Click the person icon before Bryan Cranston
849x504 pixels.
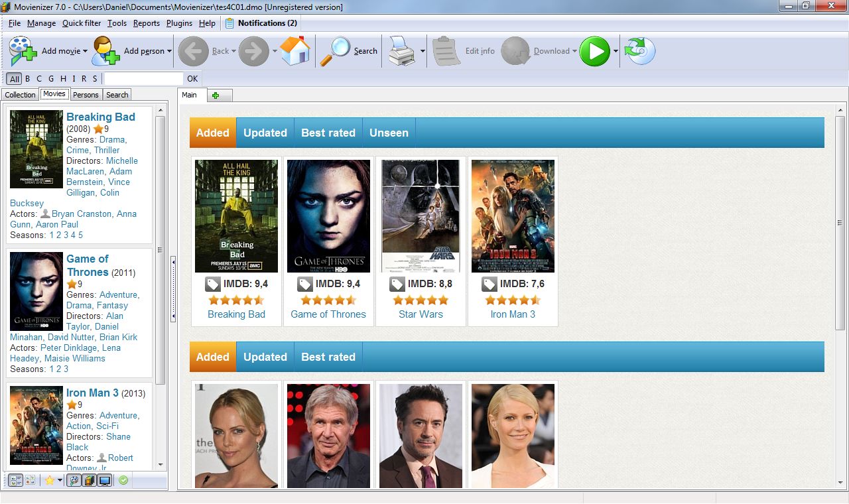pos(45,214)
